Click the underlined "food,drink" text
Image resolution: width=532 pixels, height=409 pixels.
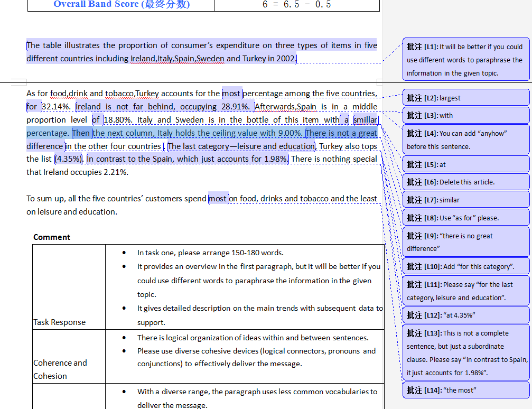(69, 94)
